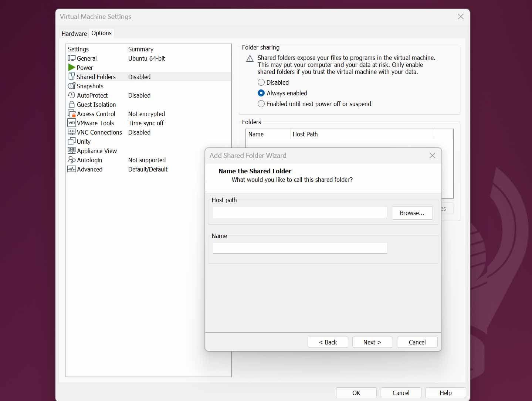The width and height of the screenshot is (532, 401).
Task: Close the Add Shared Folder Wizard
Action: (x=432, y=156)
